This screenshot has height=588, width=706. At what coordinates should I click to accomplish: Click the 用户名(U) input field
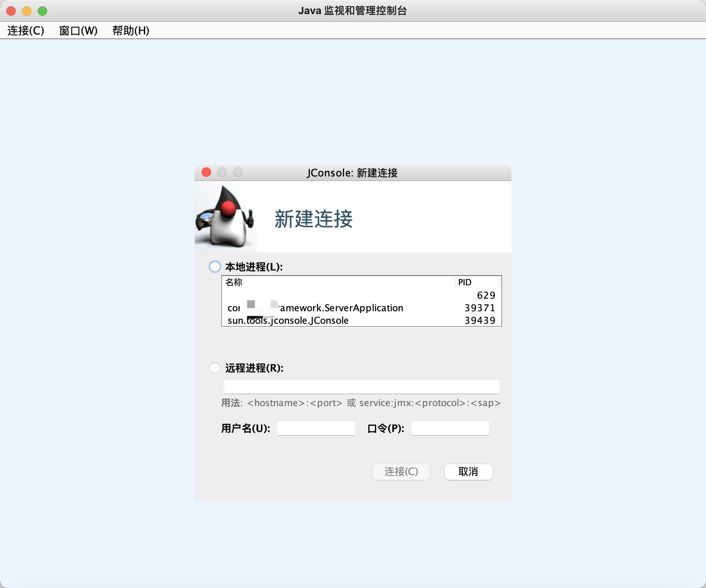[x=316, y=428]
